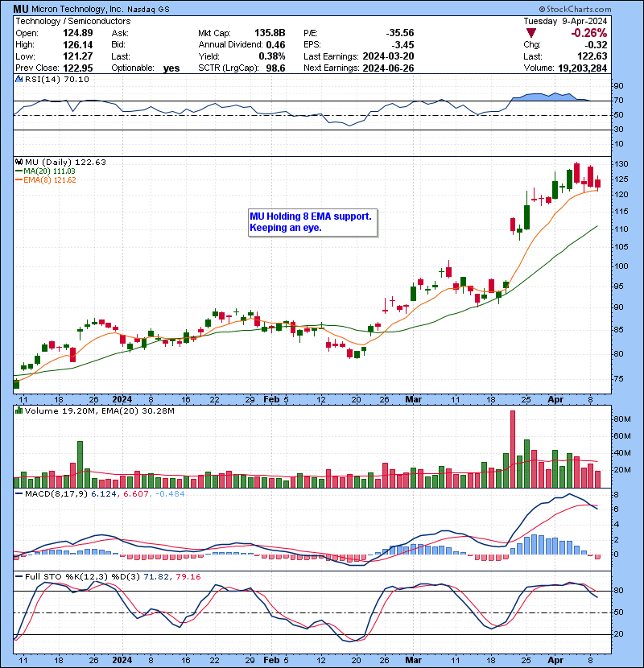This screenshot has width=644, height=668.
Task: Click the Last Earnings date 2024-03-20
Action: 388,56
